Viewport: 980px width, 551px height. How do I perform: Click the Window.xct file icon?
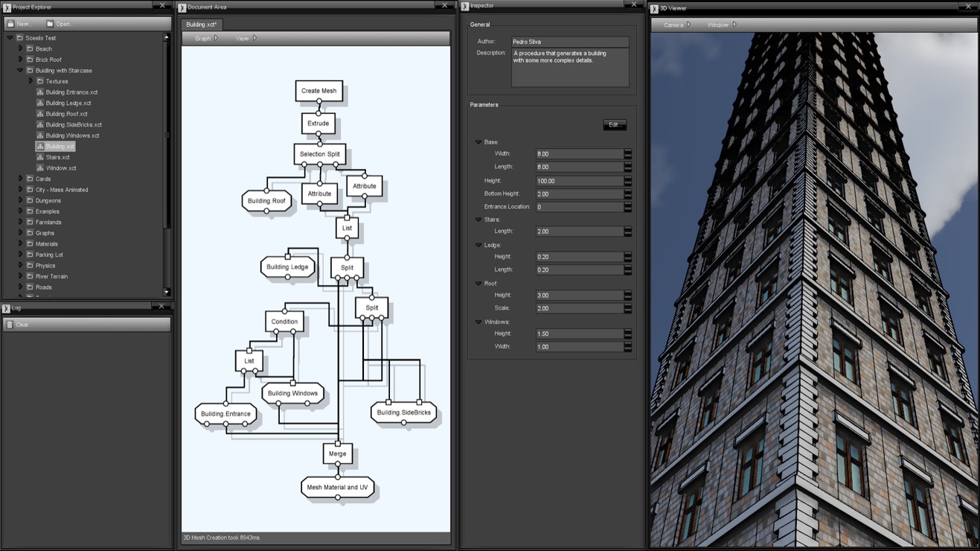[40, 168]
